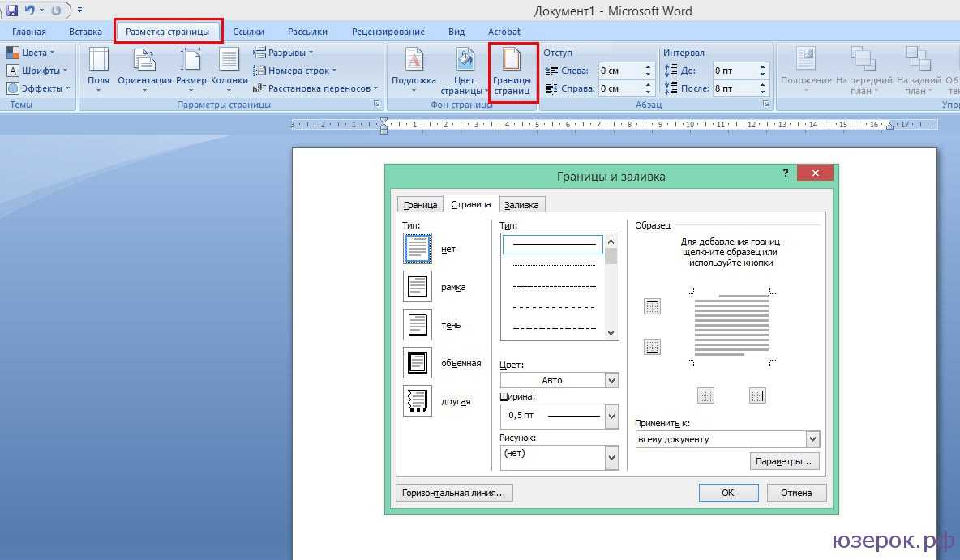Expand the Цвет Авто dropdown
960x560 pixels.
tap(611, 380)
